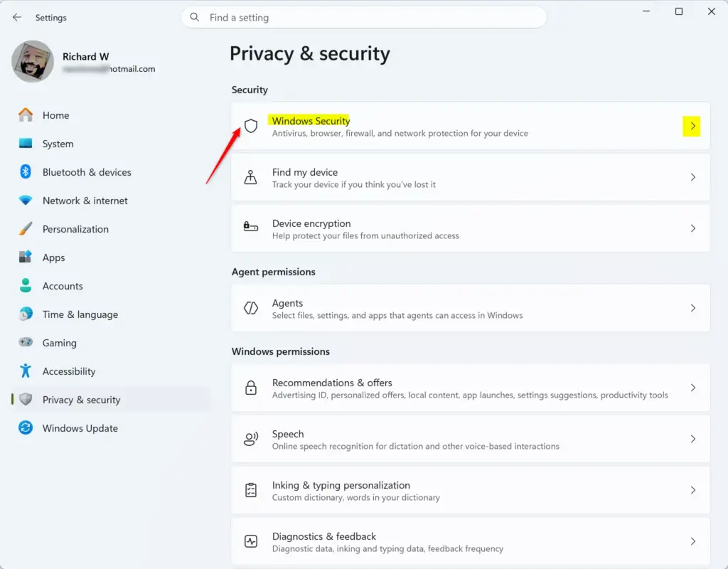This screenshot has width=728, height=569.
Task: Click the Device encryption lock icon
Action: 251,227
